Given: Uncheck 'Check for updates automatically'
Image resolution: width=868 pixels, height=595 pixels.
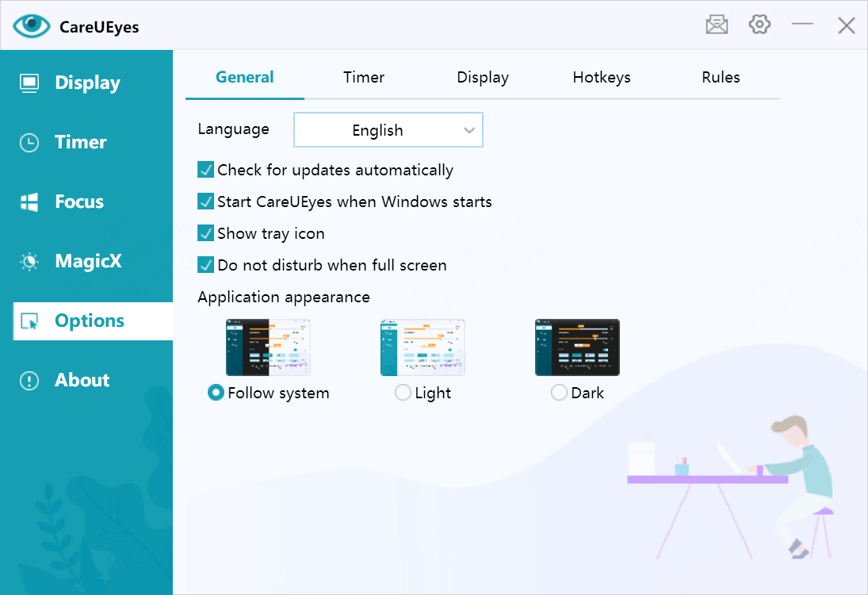Looking at the screenshot, I should coord(205,170).
